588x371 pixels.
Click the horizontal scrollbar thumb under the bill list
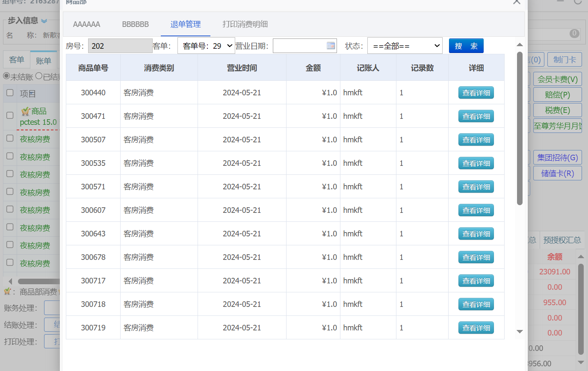[38, 281]
